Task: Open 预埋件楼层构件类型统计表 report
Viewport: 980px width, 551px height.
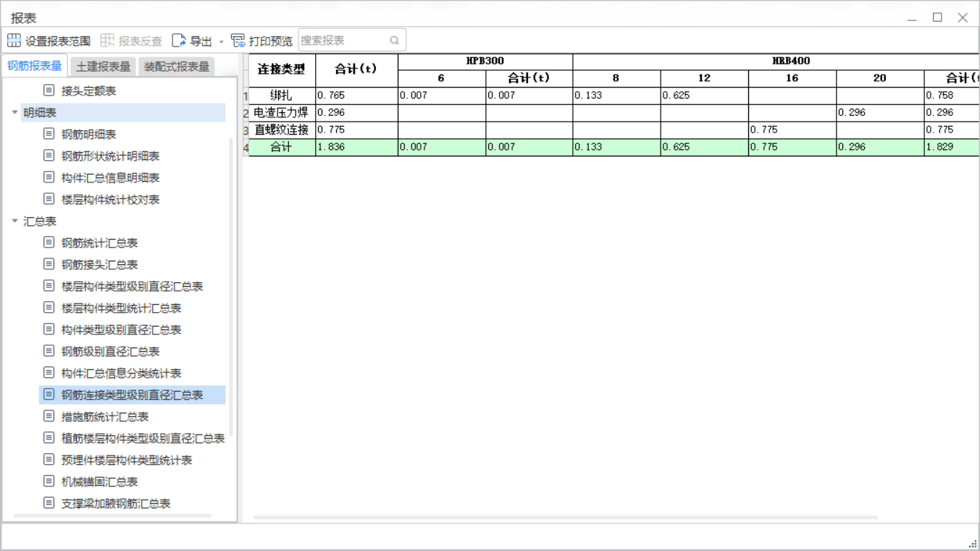Action: [127, 460]
